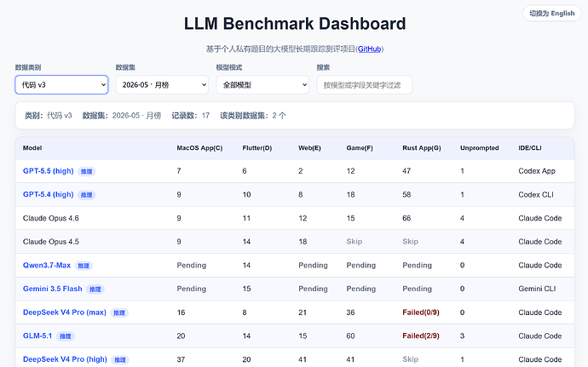Click 推理 badge next to DeepSeek V4 Pro (max)

pyautogui.click(x=119, y=313)
